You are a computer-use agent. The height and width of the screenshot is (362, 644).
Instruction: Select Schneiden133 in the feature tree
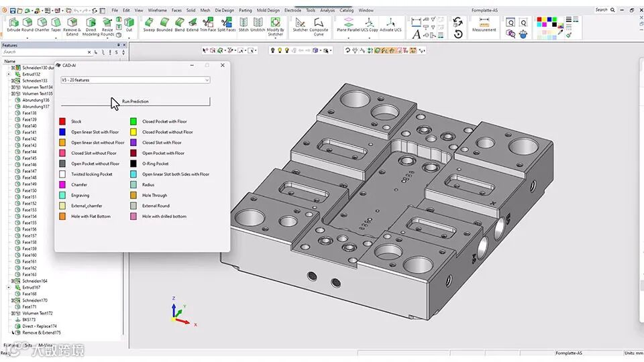34,81
